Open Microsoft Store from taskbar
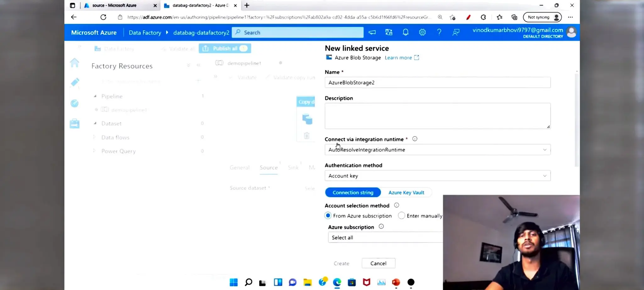Viewport: 644px width, 290px height. point(352,282)
